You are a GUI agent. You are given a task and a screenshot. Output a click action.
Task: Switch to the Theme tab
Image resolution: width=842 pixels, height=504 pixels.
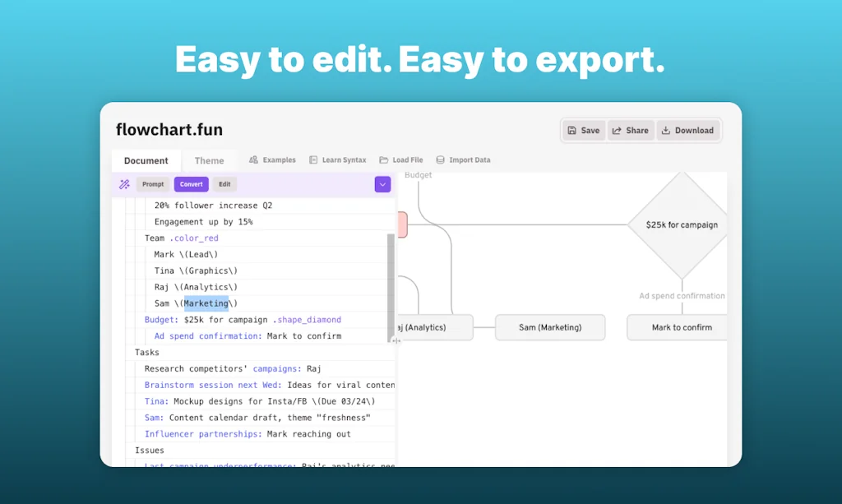click(x=210, y=160)
